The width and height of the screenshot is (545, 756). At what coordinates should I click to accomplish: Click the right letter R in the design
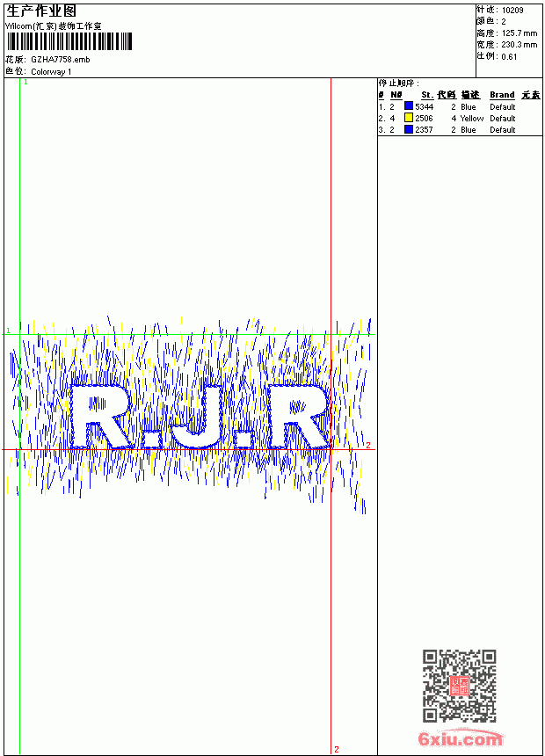tap(300, 417)
